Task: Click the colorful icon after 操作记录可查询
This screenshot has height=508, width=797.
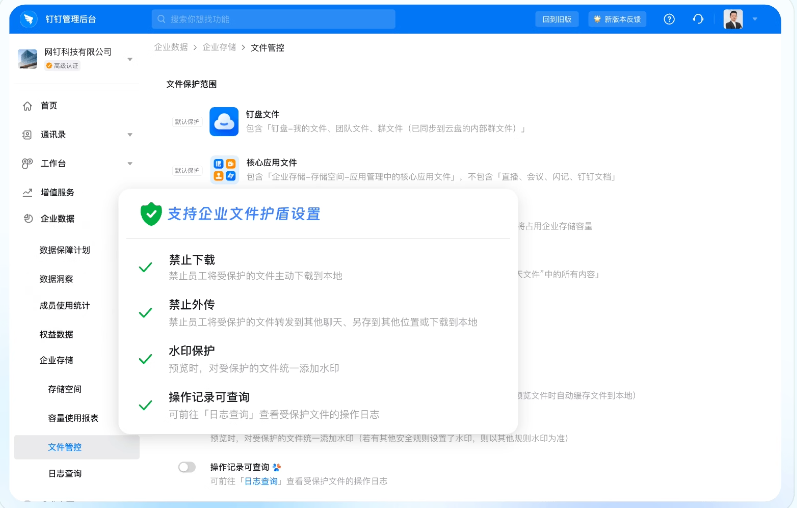Action: pos(277,467)
